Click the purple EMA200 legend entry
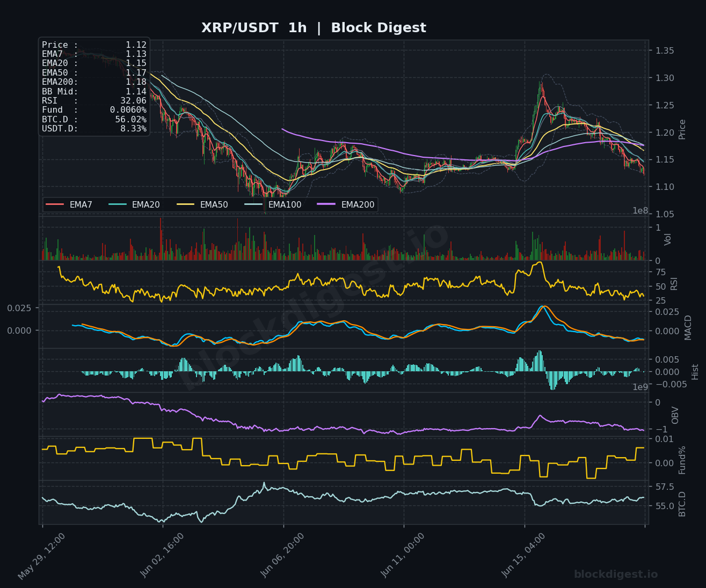This screenshot has width=706, height=588. [346, 204]
